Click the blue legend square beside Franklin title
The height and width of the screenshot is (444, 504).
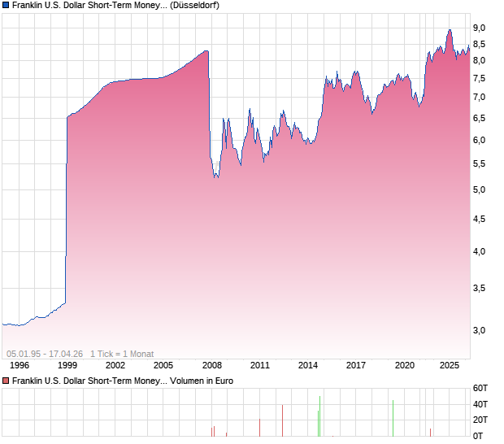[x=6, y=5]
